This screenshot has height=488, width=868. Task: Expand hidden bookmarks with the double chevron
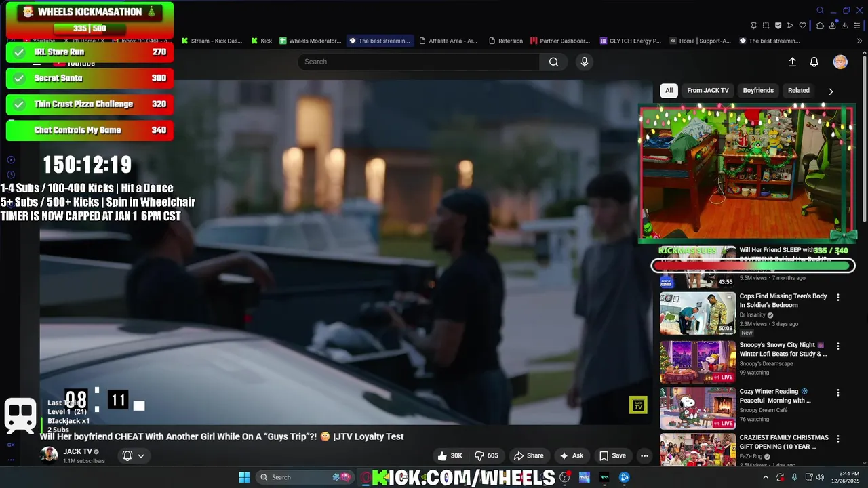click(860, 41)
